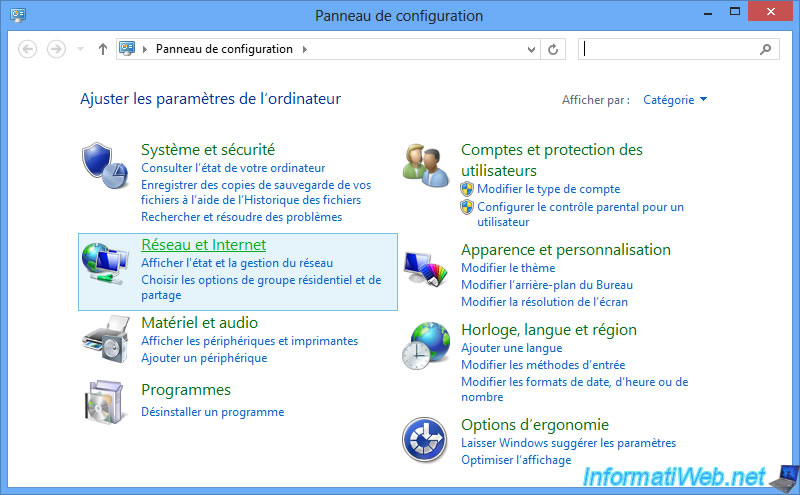The width and height of the screenshot is (800, 495).
Task: Open Comptes et protection des utilisateurs heading
Action: click(x=552, y=160)
